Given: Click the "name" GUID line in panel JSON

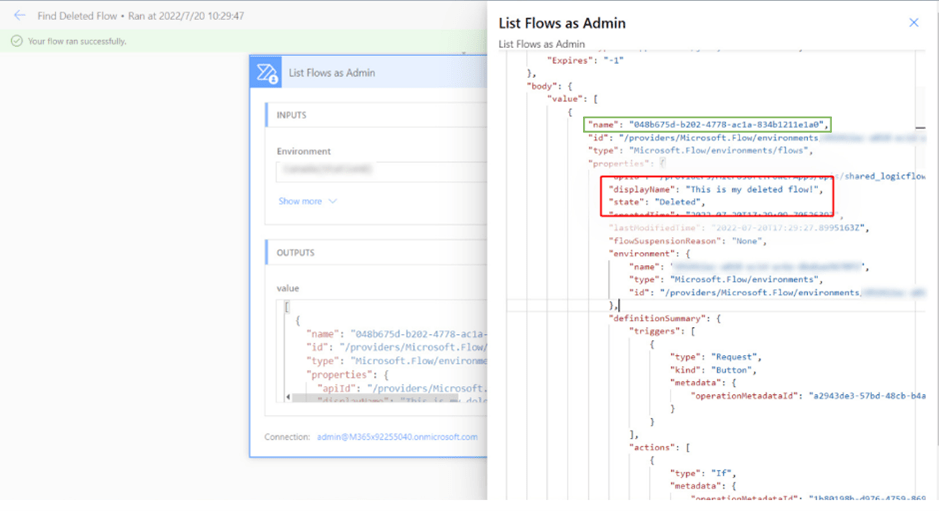Looking at the screenshot, I should tap(708, 124).
